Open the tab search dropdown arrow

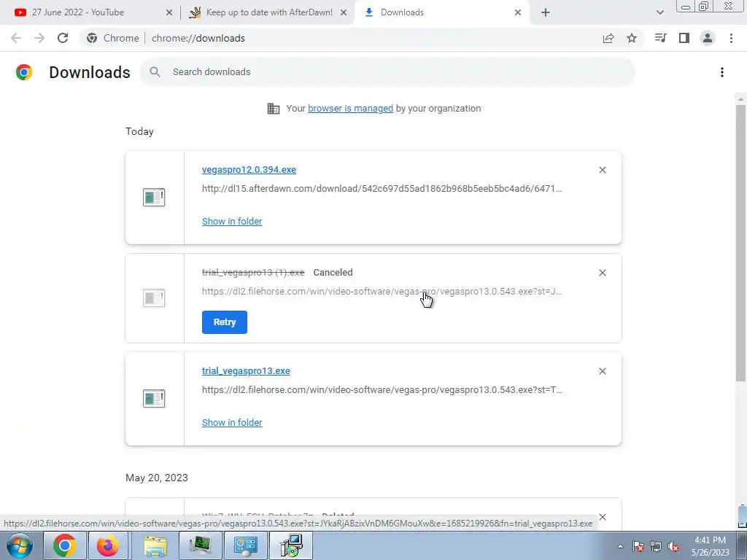[659, 12]
